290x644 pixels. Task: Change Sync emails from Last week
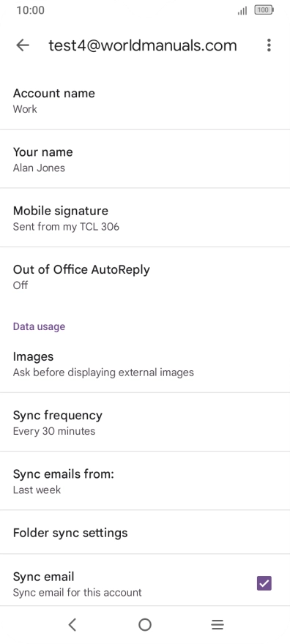(145, 481)
